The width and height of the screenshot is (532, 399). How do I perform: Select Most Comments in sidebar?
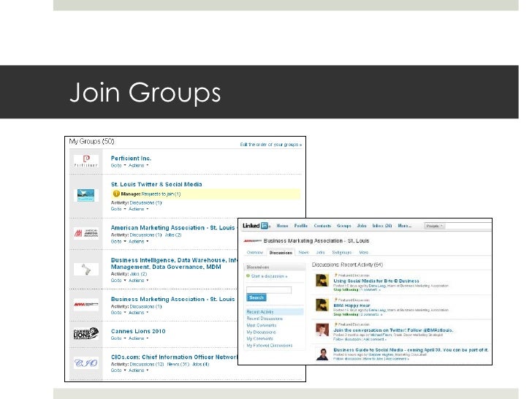262,325
